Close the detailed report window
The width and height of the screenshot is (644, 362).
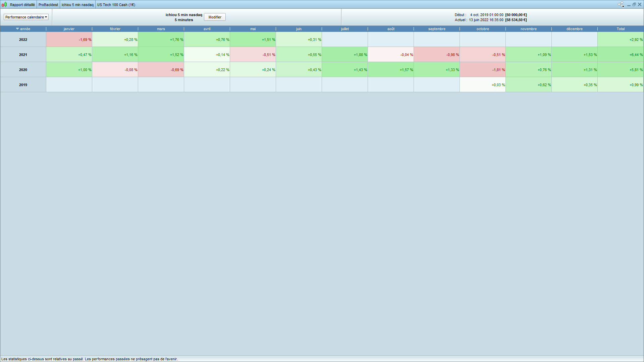coord(640,5)
